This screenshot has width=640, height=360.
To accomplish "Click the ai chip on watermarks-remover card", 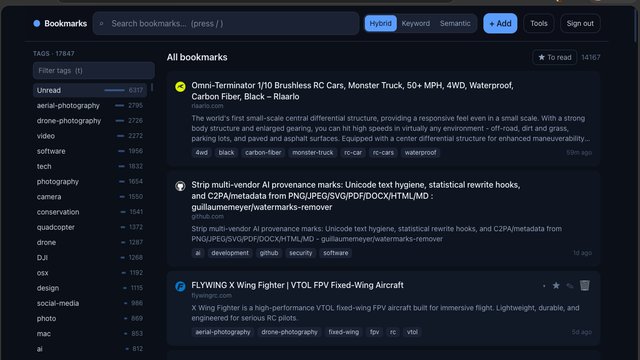I will pyautogui.click(x=198, y=253).
